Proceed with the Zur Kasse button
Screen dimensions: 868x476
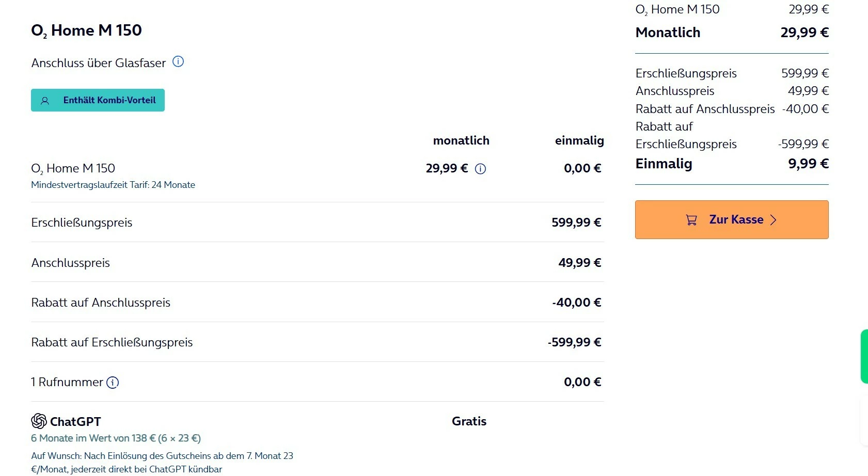coord(732,220)
